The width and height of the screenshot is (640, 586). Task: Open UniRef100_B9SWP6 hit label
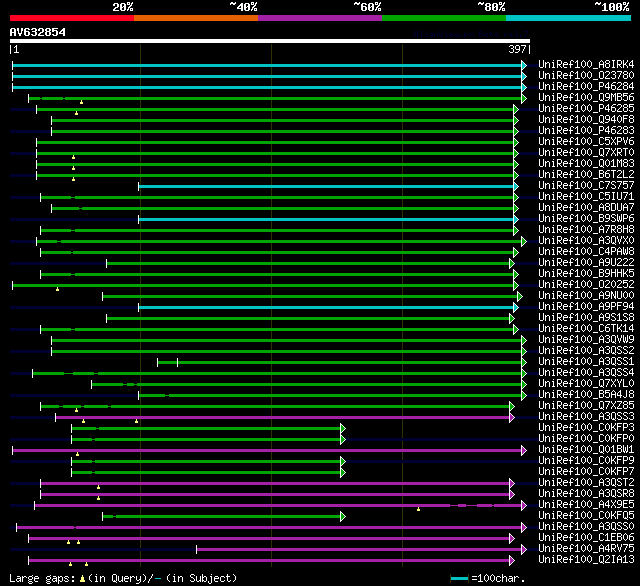pyautogui.click(x=586, y=219)
